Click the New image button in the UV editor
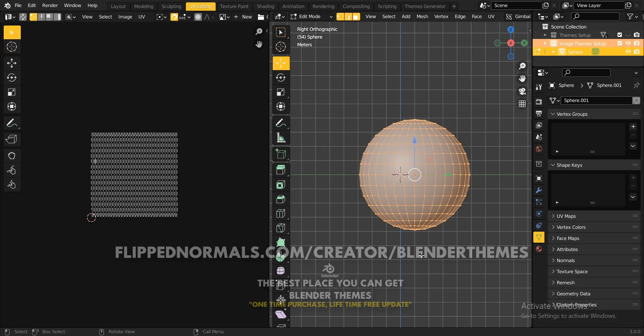644x336 pixels. coord(247,16)
